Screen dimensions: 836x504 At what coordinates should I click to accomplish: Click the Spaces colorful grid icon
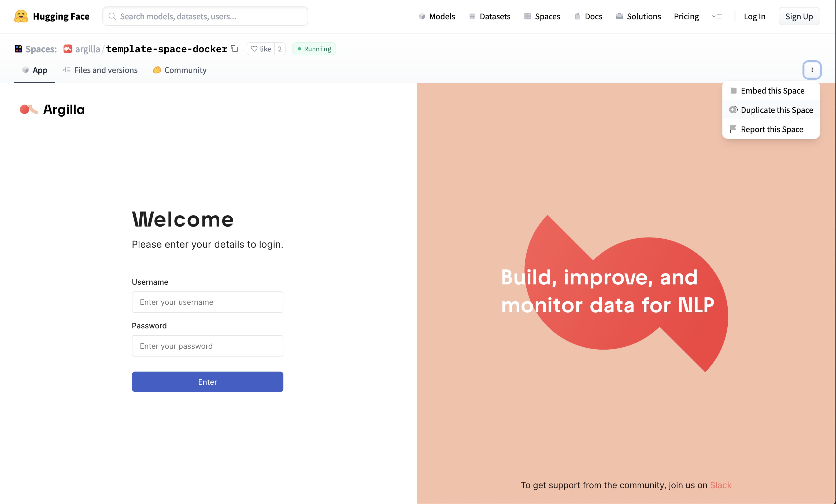[18, 49]
